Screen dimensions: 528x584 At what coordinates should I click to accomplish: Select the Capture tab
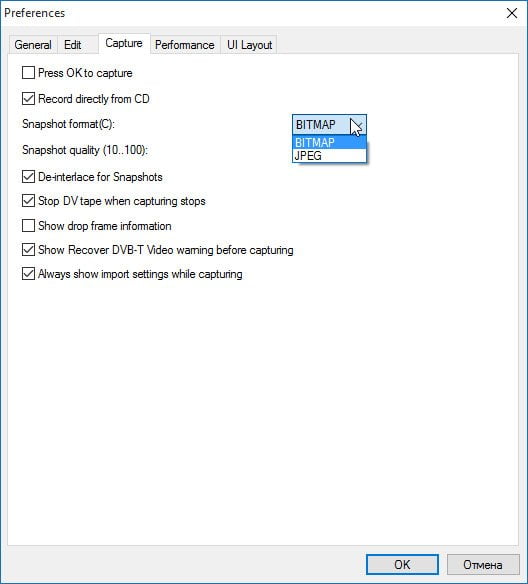point(124,44)
